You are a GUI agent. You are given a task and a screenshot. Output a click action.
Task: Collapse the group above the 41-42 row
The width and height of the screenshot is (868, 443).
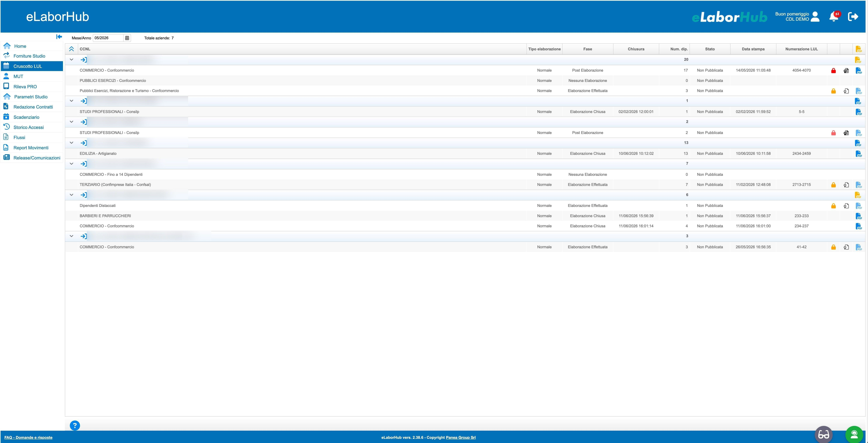click(71, 236)
